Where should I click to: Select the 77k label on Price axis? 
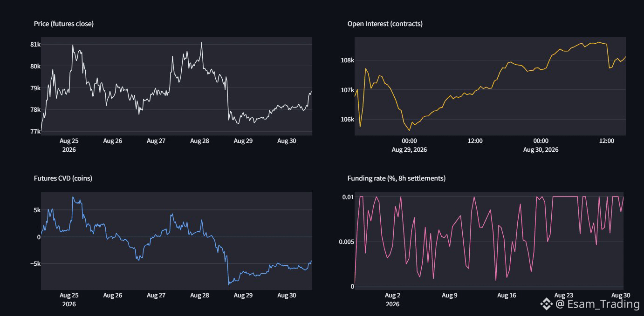coord(35,132)
